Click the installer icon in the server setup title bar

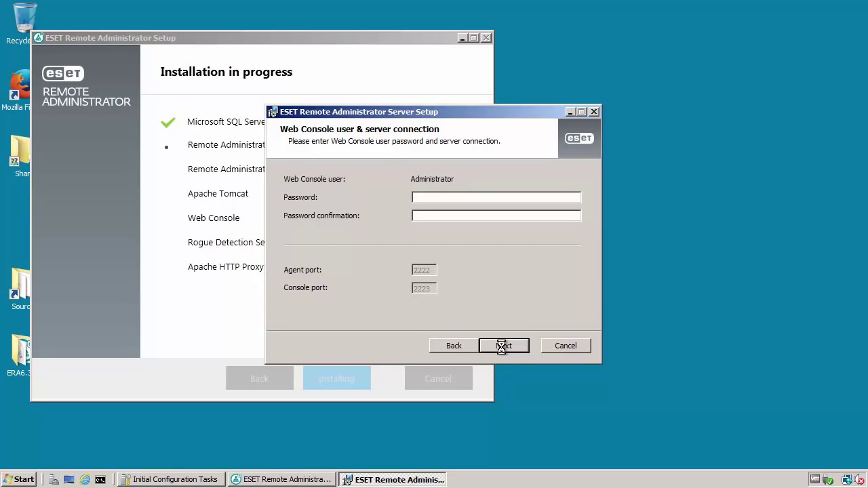pos(273,112)
